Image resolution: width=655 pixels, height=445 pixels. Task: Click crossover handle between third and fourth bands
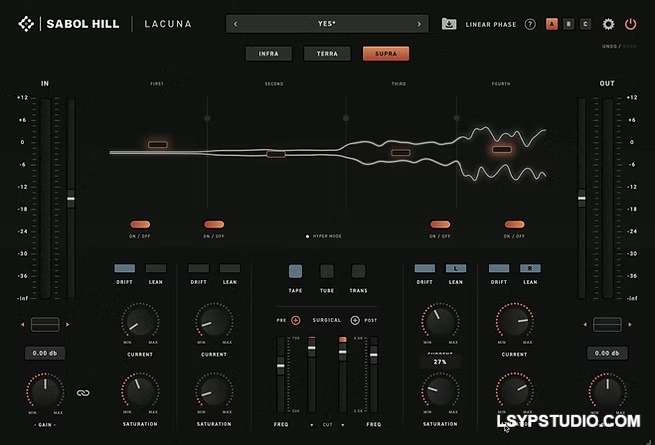pos(457,118)
